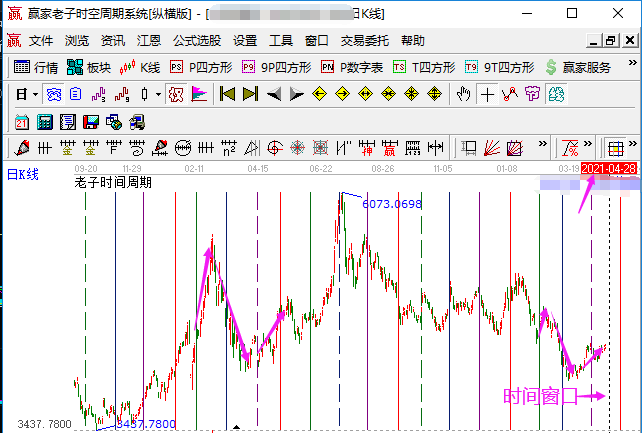Jump to the last bar
The image size is (642, 433).
(x=250, y=94)
